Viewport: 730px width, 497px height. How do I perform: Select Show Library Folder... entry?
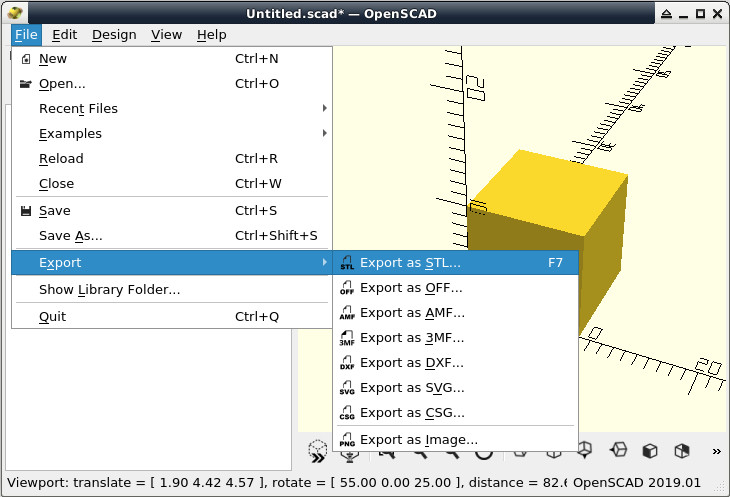(172, 289)
